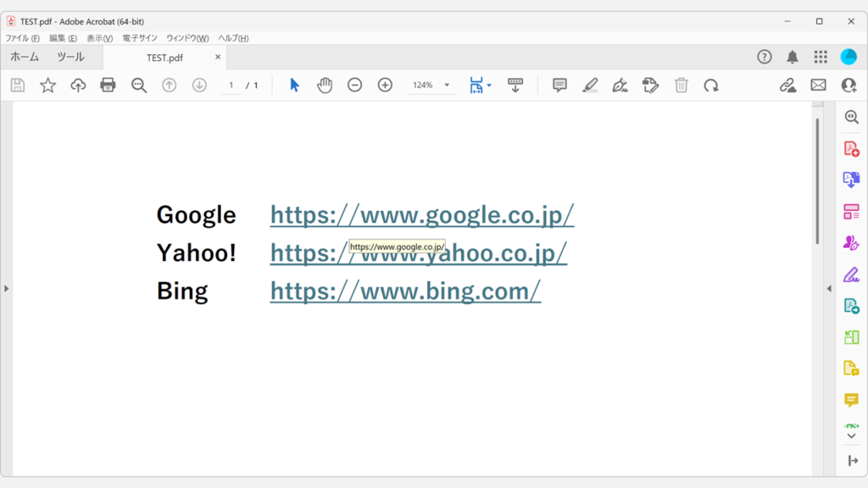Click the current page number field
The width and height of the screenshot is (868, 488).
(231, 86)
